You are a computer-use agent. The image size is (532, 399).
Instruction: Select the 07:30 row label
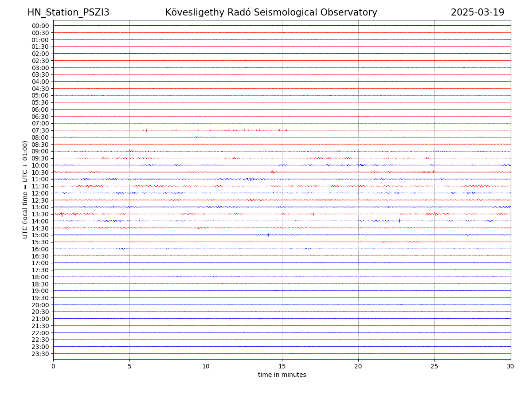click(x=40, y=130)
